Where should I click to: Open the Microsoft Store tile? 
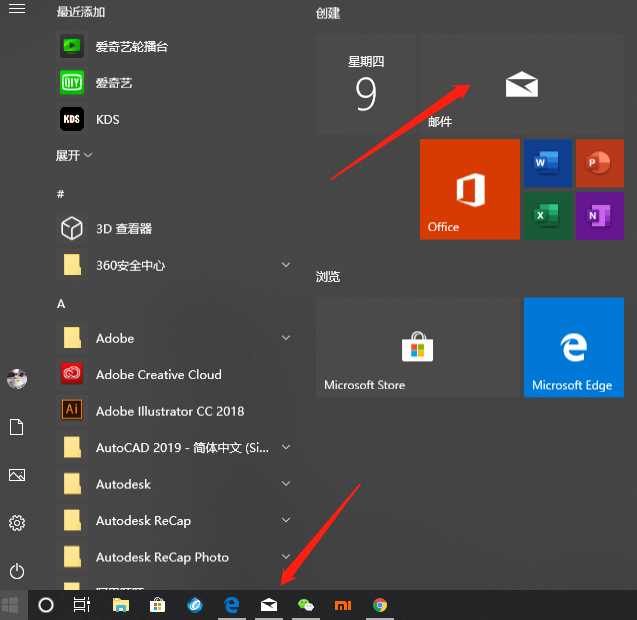418,347
